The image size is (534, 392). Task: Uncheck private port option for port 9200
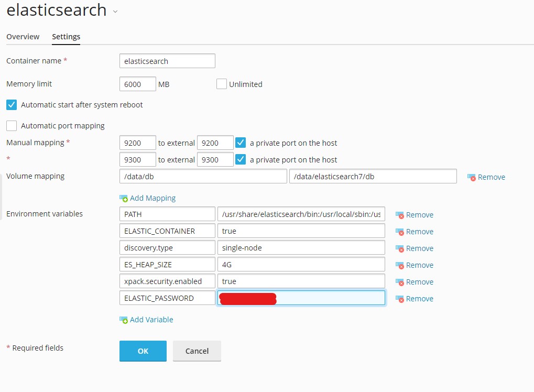pyautogui.click(x=241, y=143)
